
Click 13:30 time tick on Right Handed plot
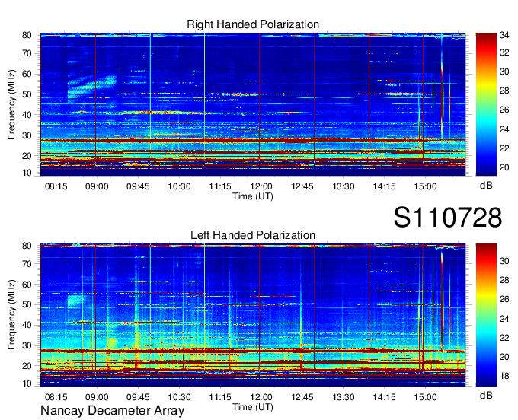[x=344, y=186]
